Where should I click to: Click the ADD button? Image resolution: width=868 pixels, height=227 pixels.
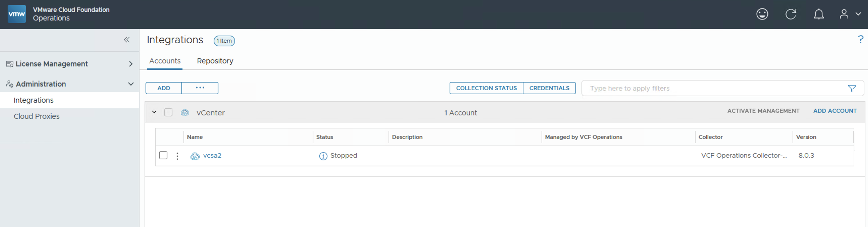pos(164,88)
